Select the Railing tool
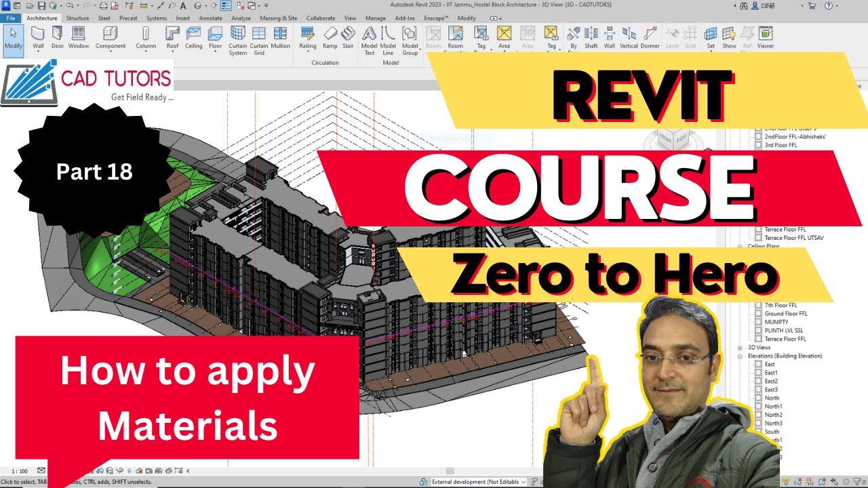This screenshot has width=868, height=488. (308, 38)
